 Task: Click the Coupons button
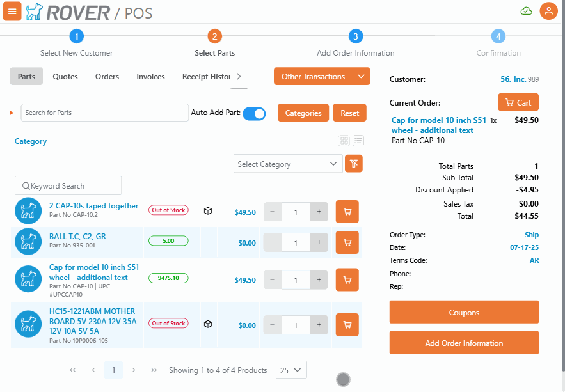[464, 313]
